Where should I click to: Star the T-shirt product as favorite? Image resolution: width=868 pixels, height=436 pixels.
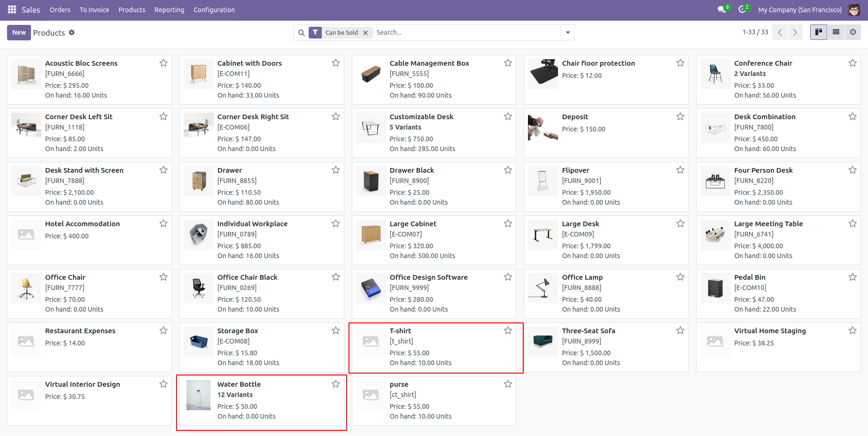tap(508, 330)
